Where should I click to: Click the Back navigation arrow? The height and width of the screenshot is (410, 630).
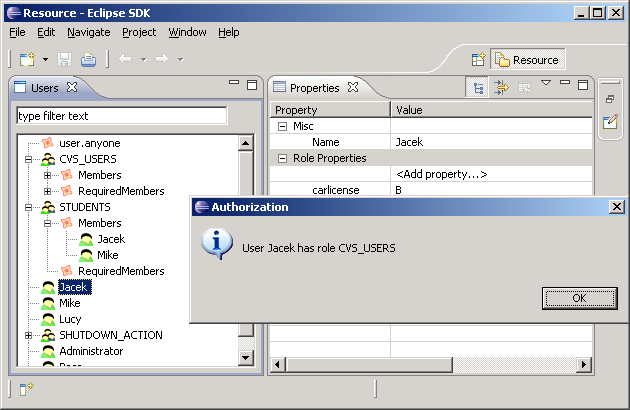click(x=125, y=60)
